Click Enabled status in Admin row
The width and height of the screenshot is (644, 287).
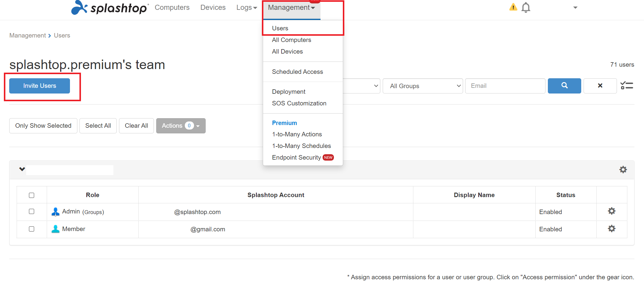(551, 212)
